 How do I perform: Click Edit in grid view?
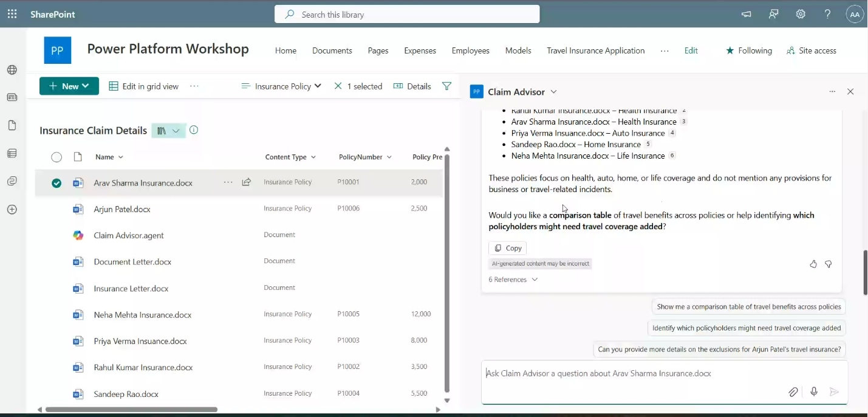click(x=143, y=86)
